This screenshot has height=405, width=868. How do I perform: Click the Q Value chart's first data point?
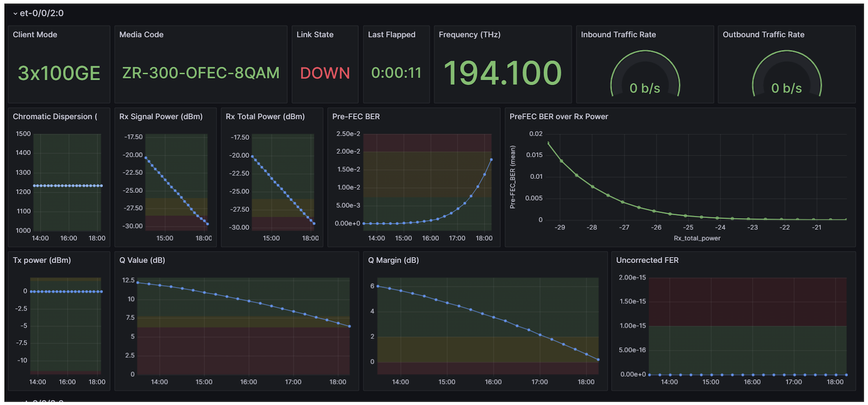[137, 282]
